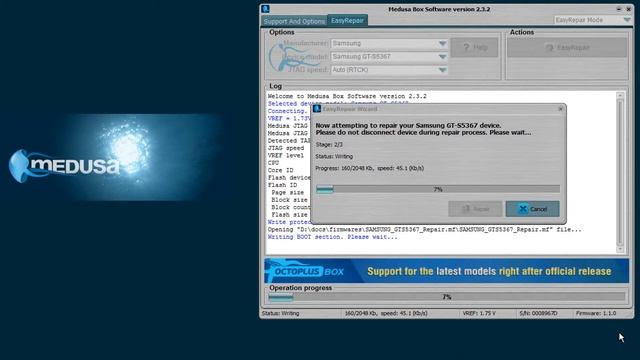Click the Help button

[x=474, y=47]
